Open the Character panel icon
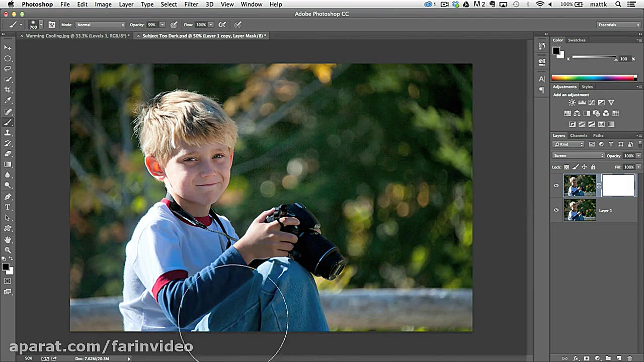Viewport: 644px width, 362px height. pos(542,79)
